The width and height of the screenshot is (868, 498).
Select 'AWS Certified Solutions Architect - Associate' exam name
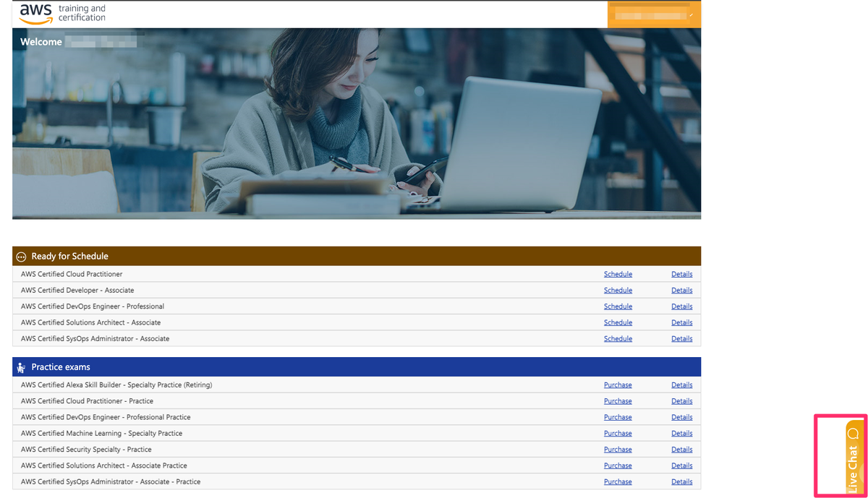(x=91, y=322)
